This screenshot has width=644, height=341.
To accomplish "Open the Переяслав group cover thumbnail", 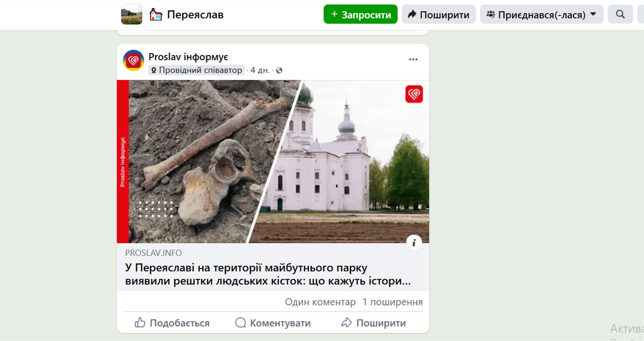I will [131, 14].
